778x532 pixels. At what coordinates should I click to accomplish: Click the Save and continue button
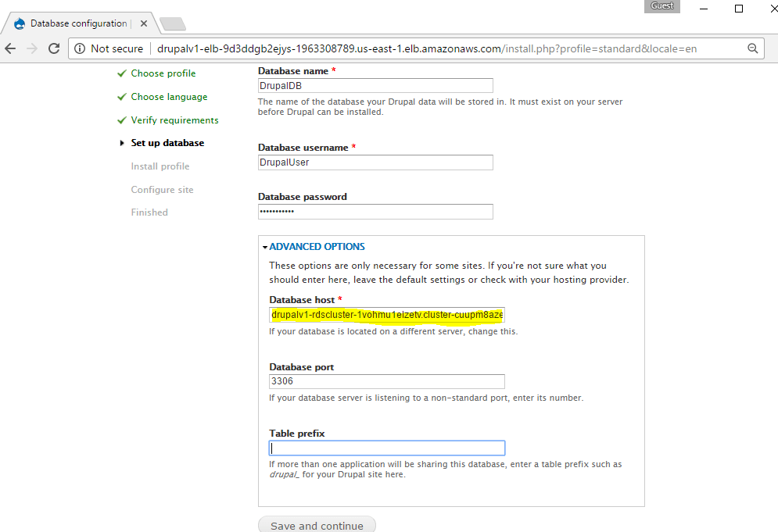pyautogui.click(x=317, y=525)
